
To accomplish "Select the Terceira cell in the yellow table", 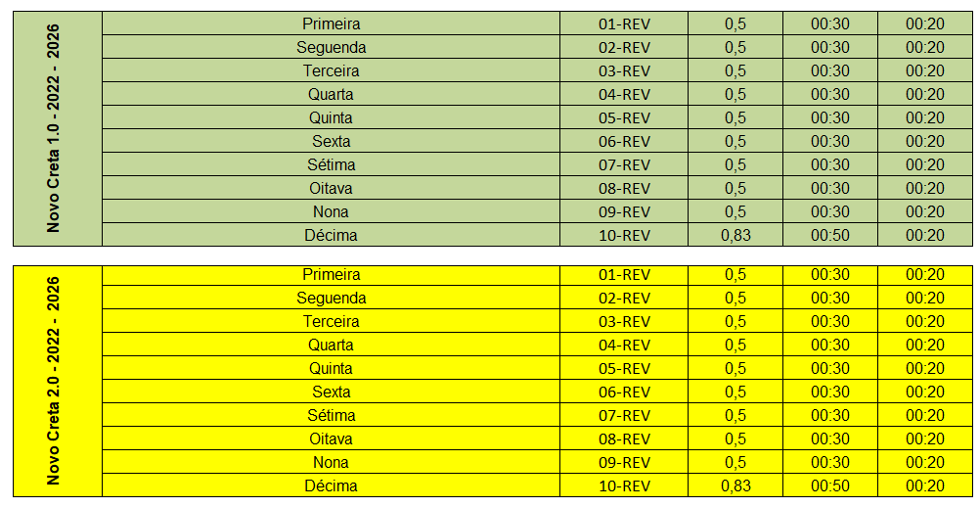I will pyautogui.click(x=332, y=321).
